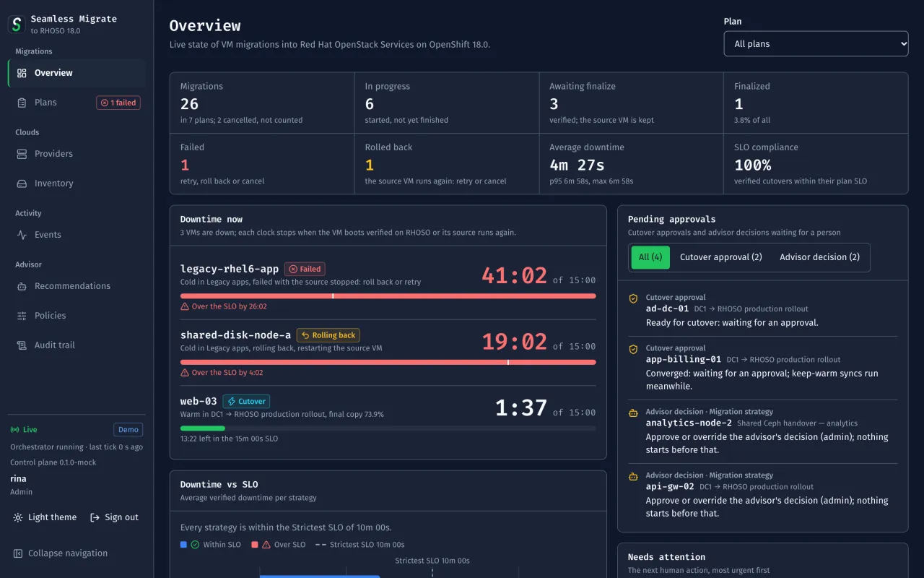
Task: Click the "Average downtime 4m 27s" stat card
Action: (x=632, y=164)
